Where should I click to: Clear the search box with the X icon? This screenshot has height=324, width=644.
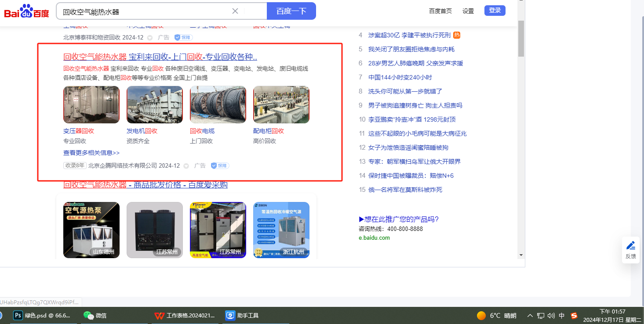pos(235,11)
